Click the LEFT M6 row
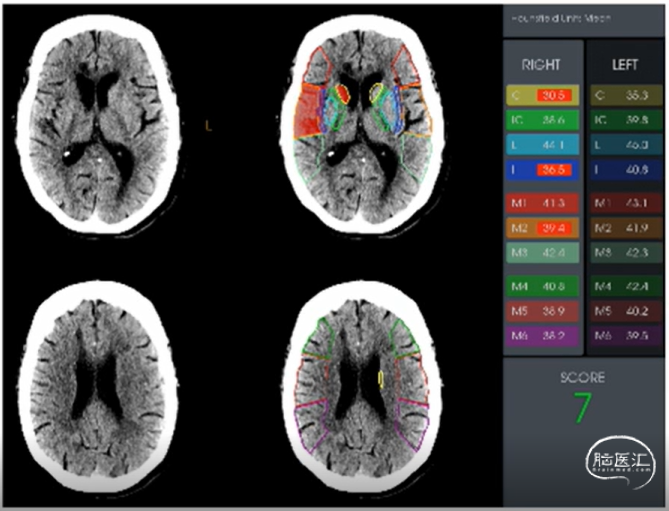 pyautogui.click(x=626, y=336)
